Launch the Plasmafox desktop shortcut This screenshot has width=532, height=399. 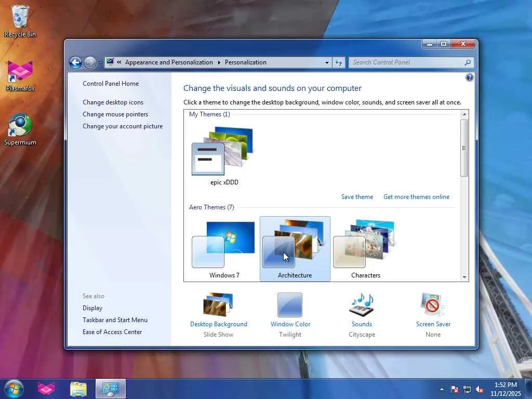(x=20, y=76)
